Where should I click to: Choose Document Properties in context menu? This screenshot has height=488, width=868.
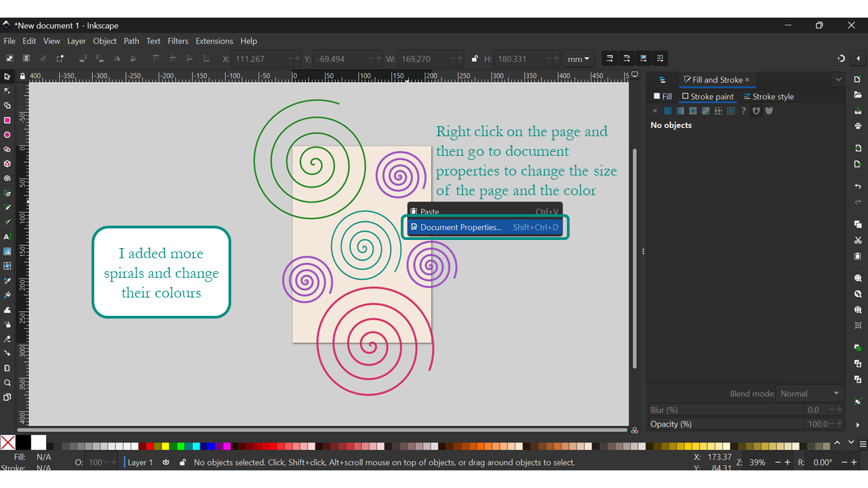click(485, 227)
